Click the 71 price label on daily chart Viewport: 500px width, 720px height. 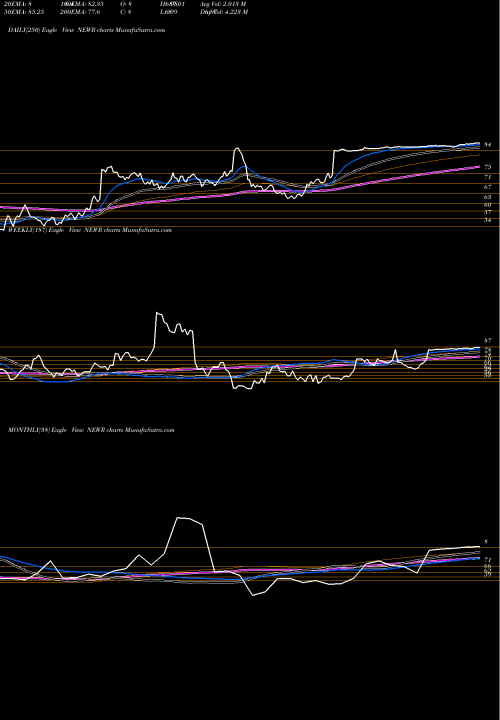488,177
